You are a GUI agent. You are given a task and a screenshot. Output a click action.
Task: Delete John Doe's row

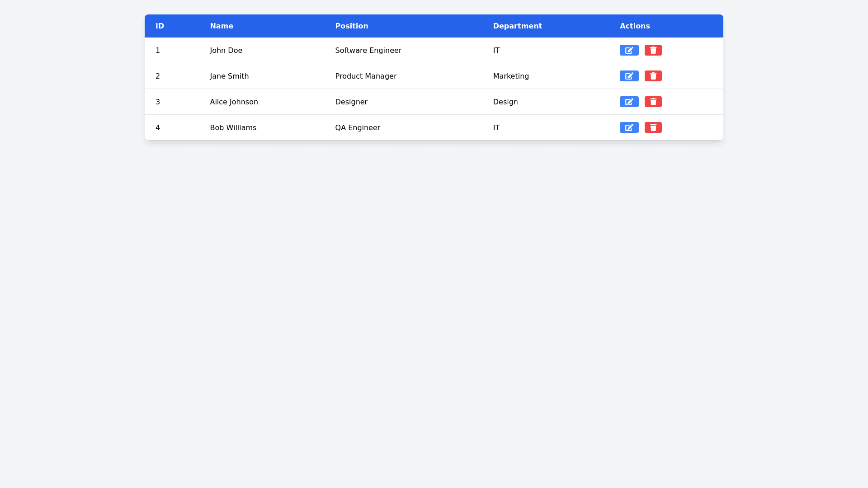click(653, 50)
